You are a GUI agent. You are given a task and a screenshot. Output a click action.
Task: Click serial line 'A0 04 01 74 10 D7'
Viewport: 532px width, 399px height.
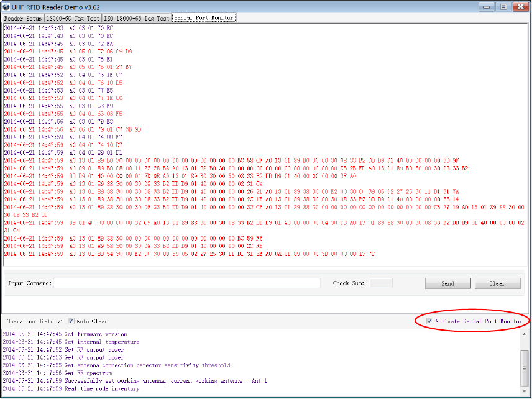[63, 145]
